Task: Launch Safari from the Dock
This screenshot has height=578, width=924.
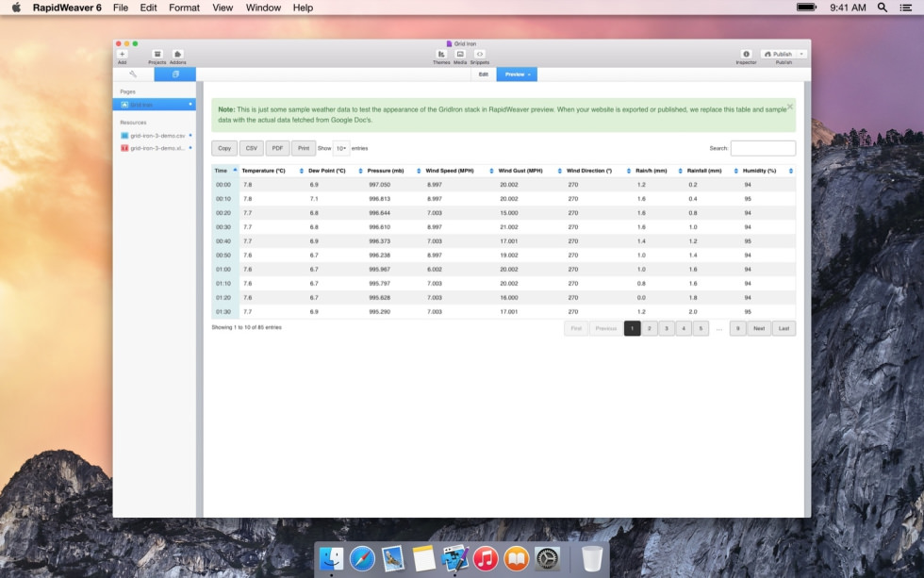Action: tap(362, 558)
